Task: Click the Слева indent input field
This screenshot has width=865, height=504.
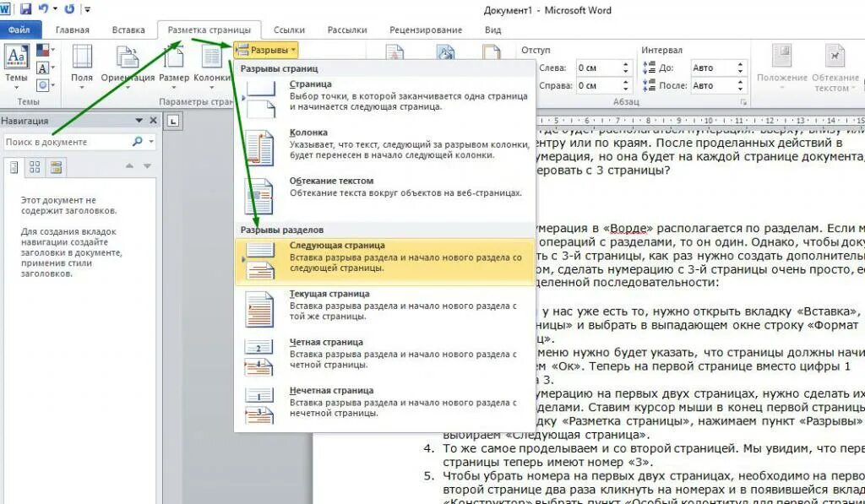Action: click(x=598, y=68)
